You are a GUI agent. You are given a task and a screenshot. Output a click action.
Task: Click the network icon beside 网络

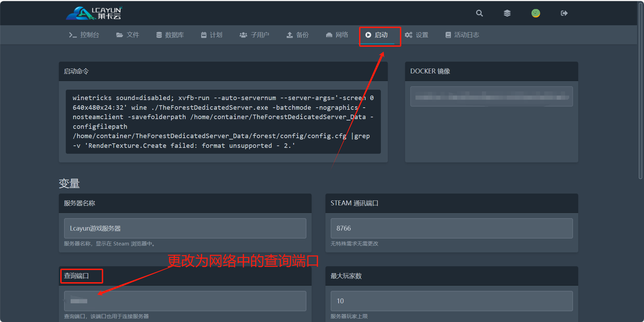(329, 35)
